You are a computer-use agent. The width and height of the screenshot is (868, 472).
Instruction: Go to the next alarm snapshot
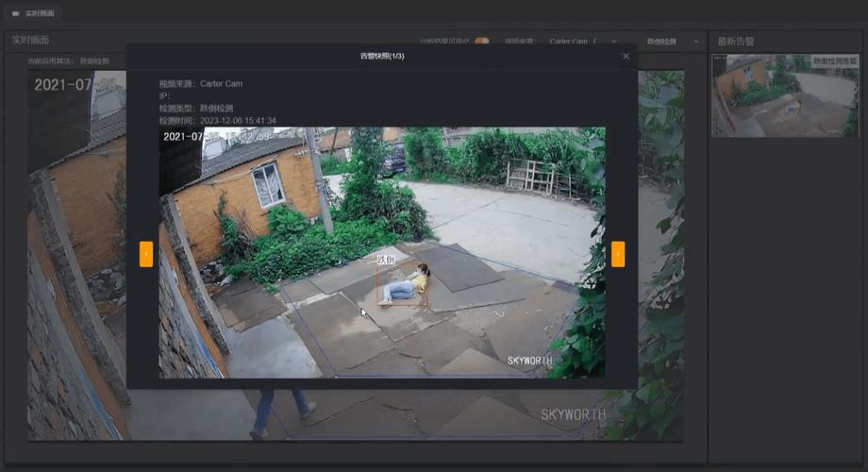[618, 254]
